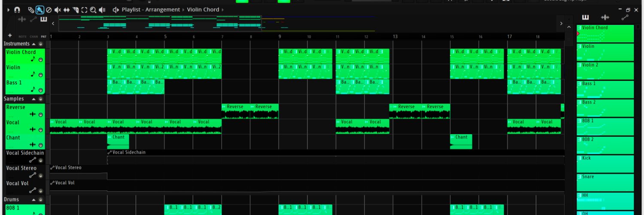644x215 pixels.
Task: Toggle the magnet snap option
Action: pos(17,9)
